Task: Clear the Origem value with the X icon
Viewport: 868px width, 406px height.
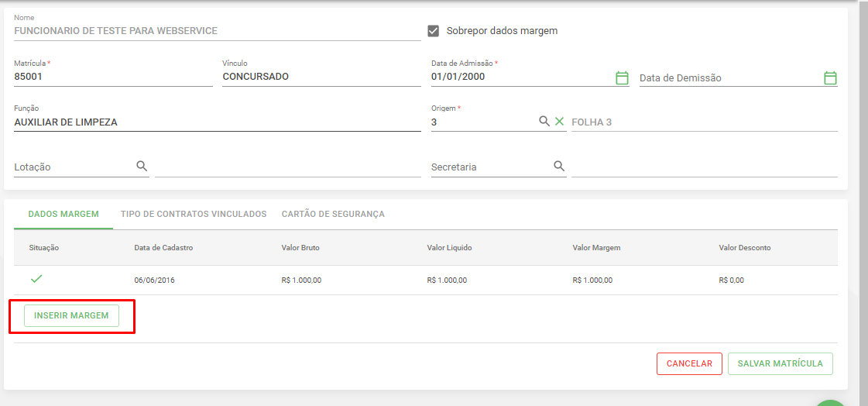Action: click(560, 122)
